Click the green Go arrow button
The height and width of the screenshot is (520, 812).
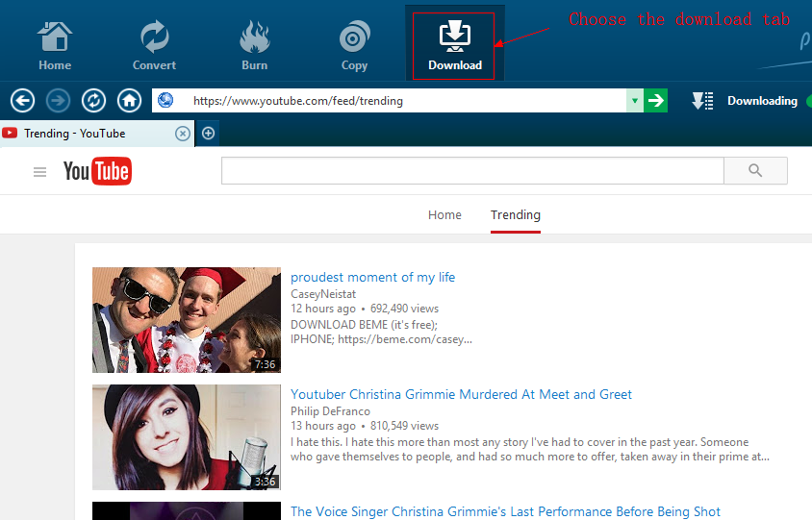pyautogui.click(x=655, y=100)
